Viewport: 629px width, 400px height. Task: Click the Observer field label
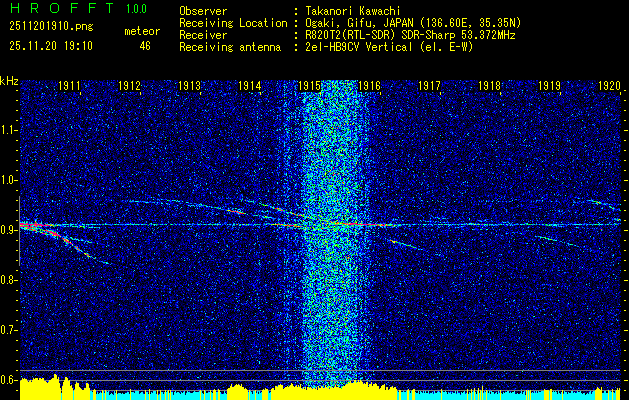coord(203,11)
